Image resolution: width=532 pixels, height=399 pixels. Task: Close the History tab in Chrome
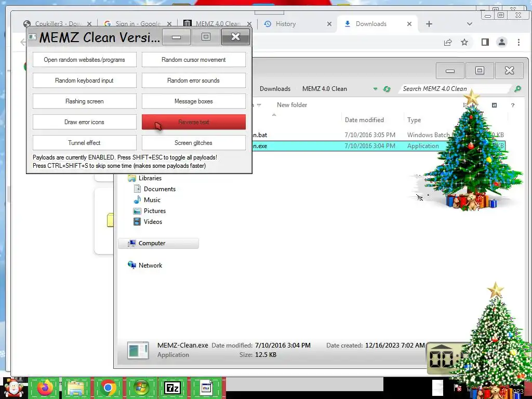[x=329, y=24]
